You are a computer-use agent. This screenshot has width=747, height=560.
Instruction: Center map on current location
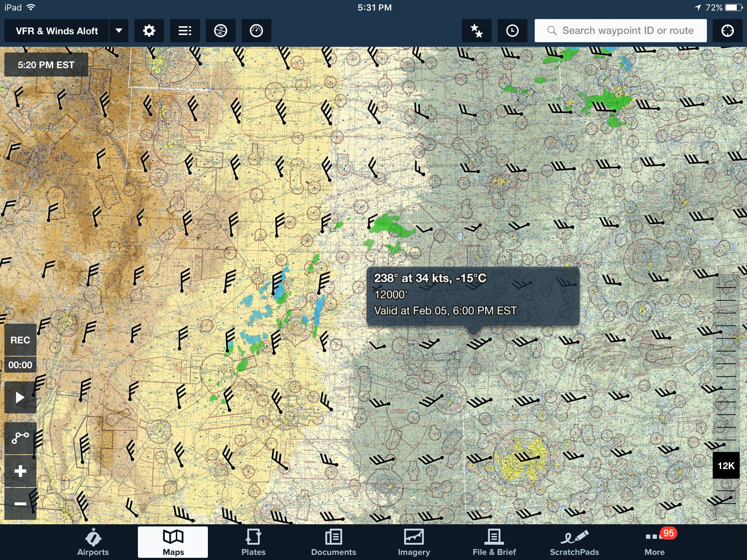[x=728, y=31]
